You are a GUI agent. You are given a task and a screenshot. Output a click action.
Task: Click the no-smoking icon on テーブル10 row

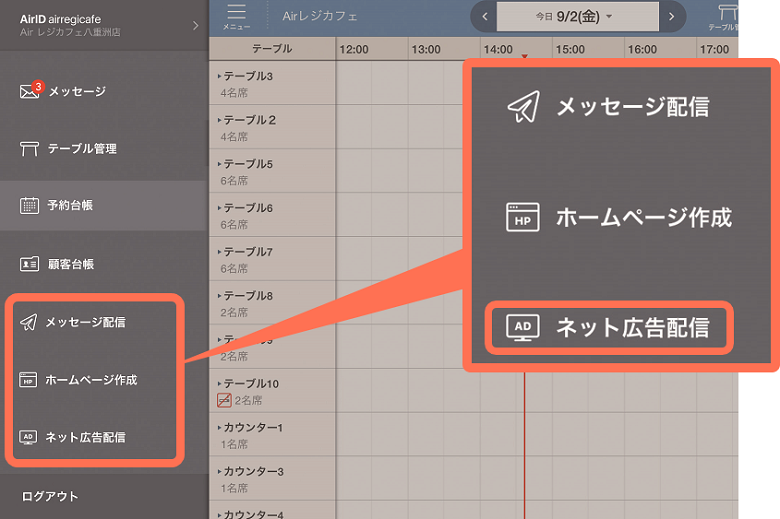coord(224,400)
